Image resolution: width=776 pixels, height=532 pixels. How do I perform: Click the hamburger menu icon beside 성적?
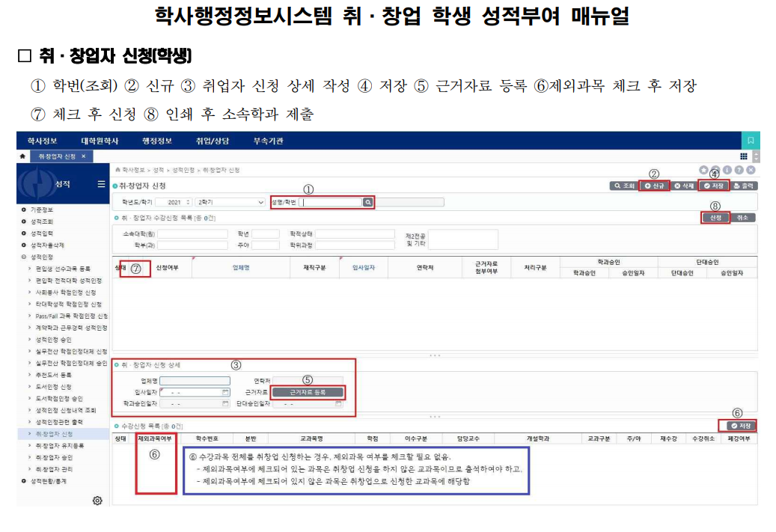[101, 184]
